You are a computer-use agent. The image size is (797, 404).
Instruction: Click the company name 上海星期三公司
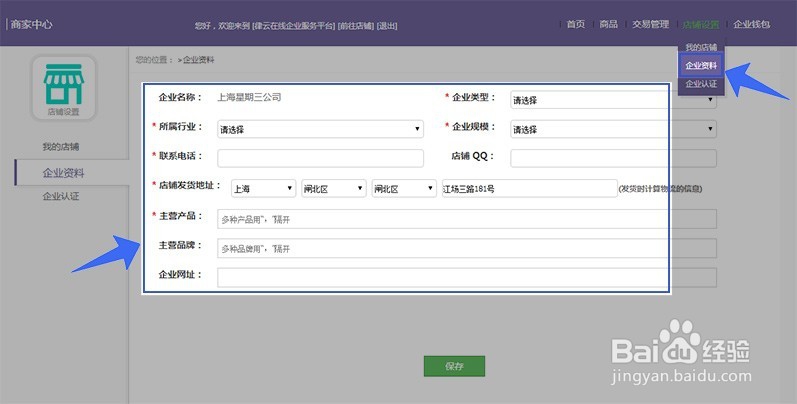click(249, 97)
